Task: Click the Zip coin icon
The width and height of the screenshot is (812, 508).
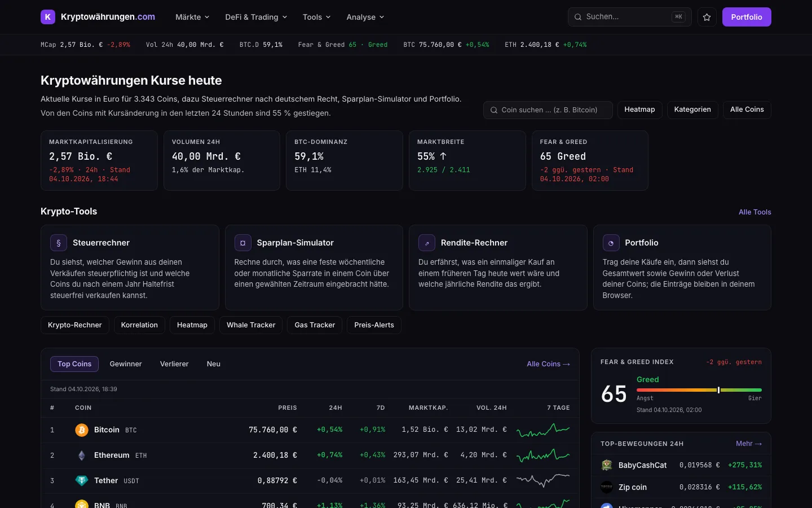Action: coord(607,487)
